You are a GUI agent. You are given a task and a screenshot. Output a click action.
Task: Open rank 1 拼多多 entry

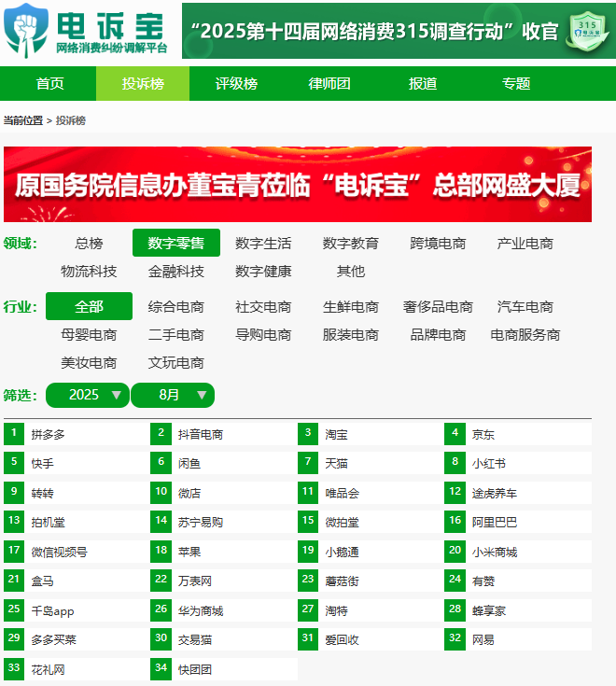click(76, 434)
